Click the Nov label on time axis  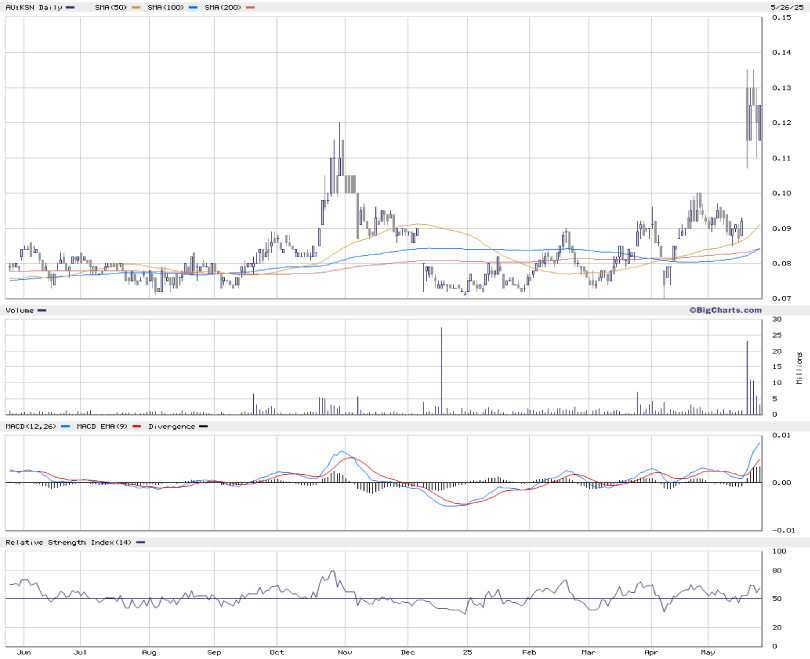pyautogui.click(x=343, y=651)
